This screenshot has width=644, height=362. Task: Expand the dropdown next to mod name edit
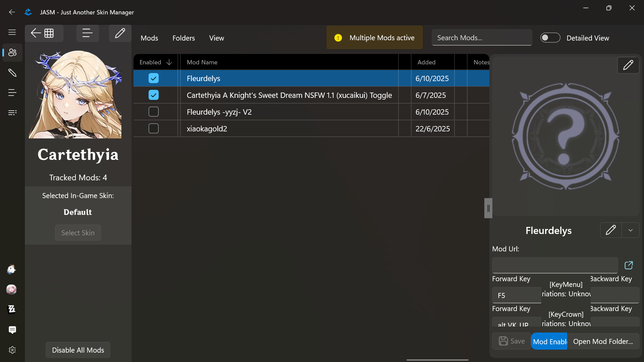[x=631, y=230]
